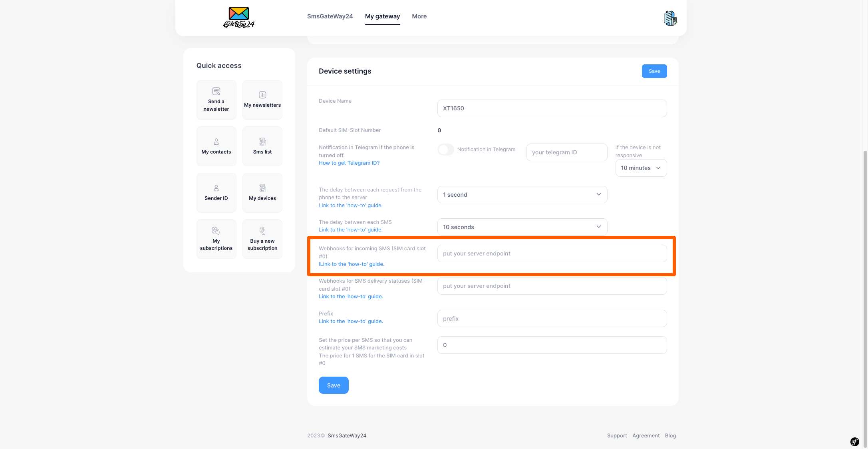Click the SMS price field showing 0

tap(552, 345)
